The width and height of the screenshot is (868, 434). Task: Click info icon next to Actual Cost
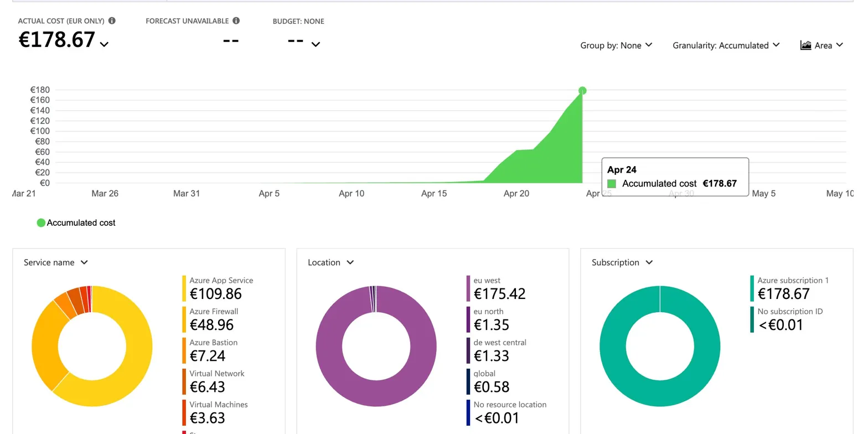(112, 21)
